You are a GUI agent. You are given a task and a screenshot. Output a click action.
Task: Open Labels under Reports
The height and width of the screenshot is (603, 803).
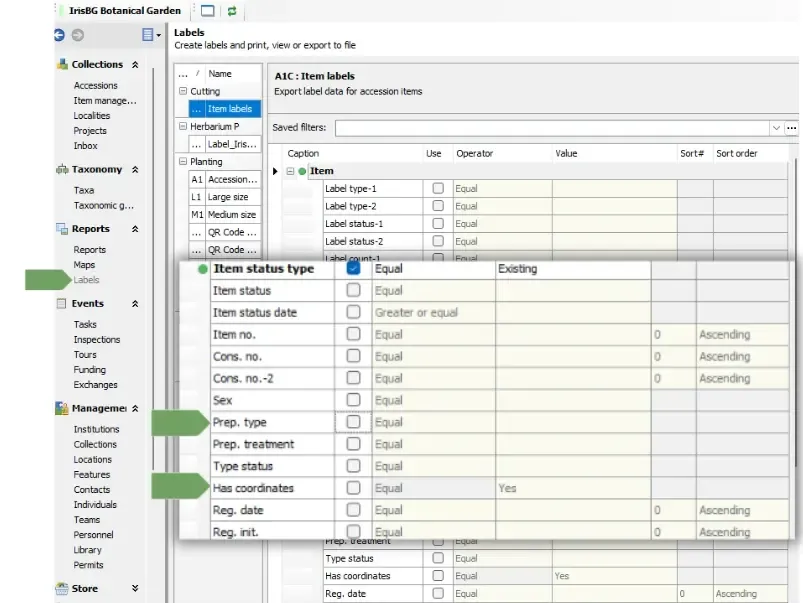86,280
